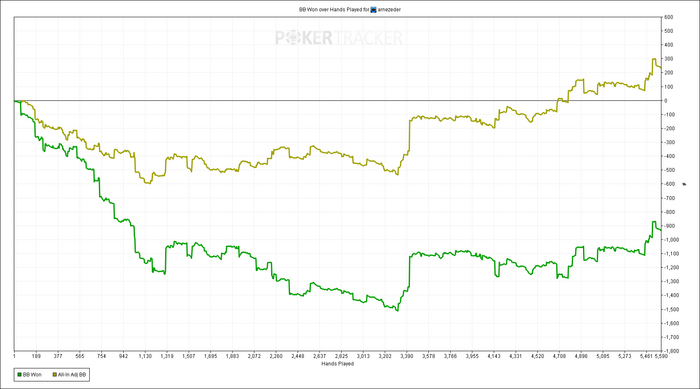
Task: Click the x-axis label 2,260
Action: [x=276, y=356]
